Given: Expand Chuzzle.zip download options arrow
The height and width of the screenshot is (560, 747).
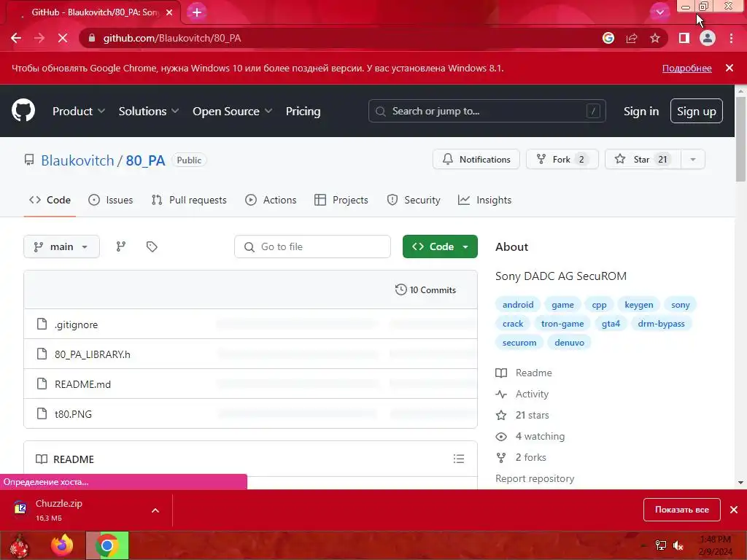Looking at the screenshot, I should [155, 510].
